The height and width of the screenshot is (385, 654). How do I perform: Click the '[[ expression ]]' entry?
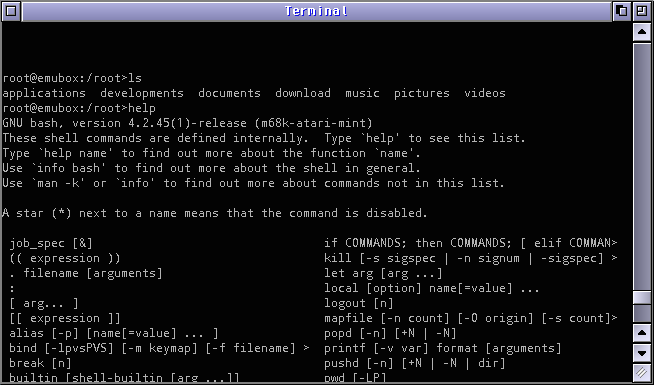pos(65,319)
